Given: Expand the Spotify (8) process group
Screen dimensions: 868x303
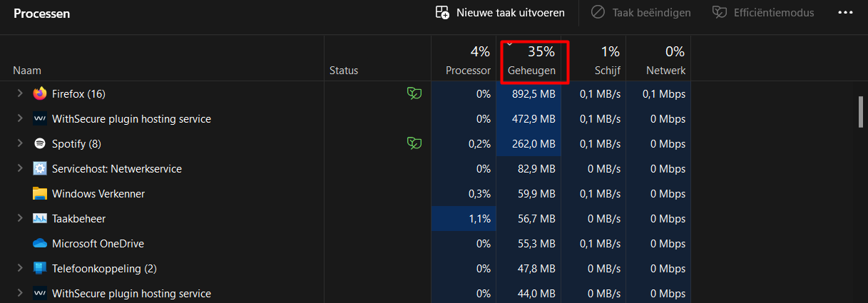Looking at the screenshot, I should 20,143.
